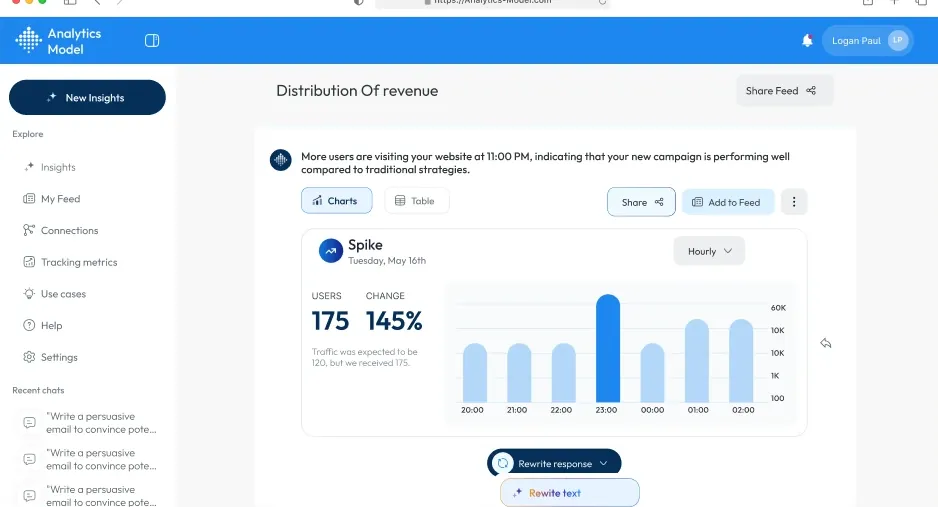938x507 pixels.
Task: Click the Tuesday, May 16th date
Action: (387, 261)
